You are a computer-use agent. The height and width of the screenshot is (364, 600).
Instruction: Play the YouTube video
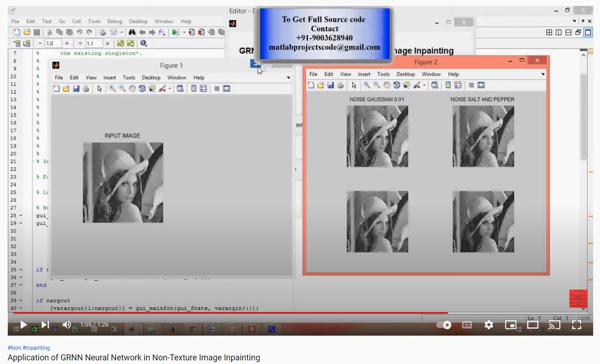point(23,325)
